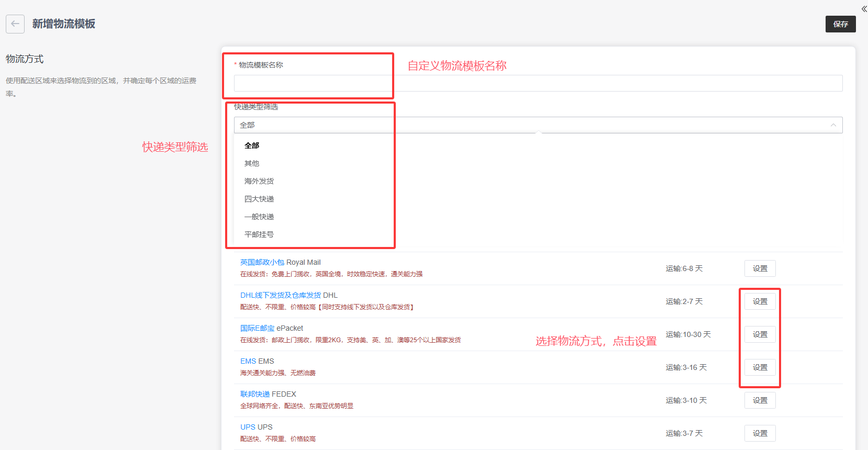Open the 英国邮政小包 Royal Mail link

(x=262, y=262)
